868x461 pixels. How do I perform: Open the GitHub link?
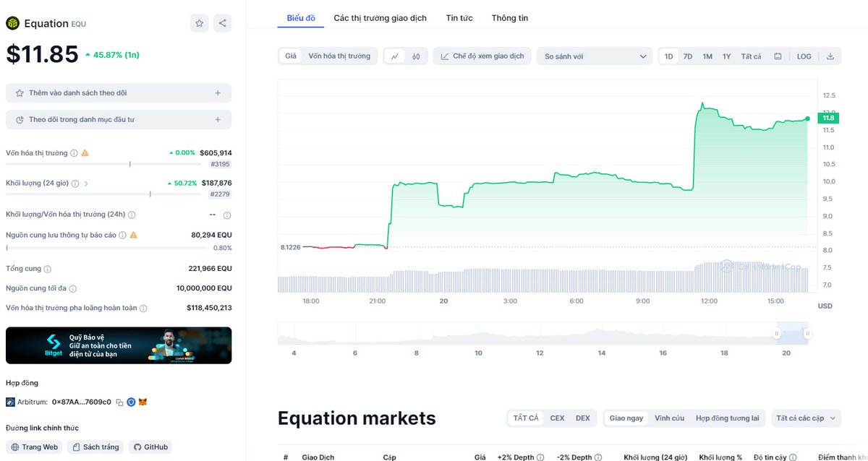point(150,447)
